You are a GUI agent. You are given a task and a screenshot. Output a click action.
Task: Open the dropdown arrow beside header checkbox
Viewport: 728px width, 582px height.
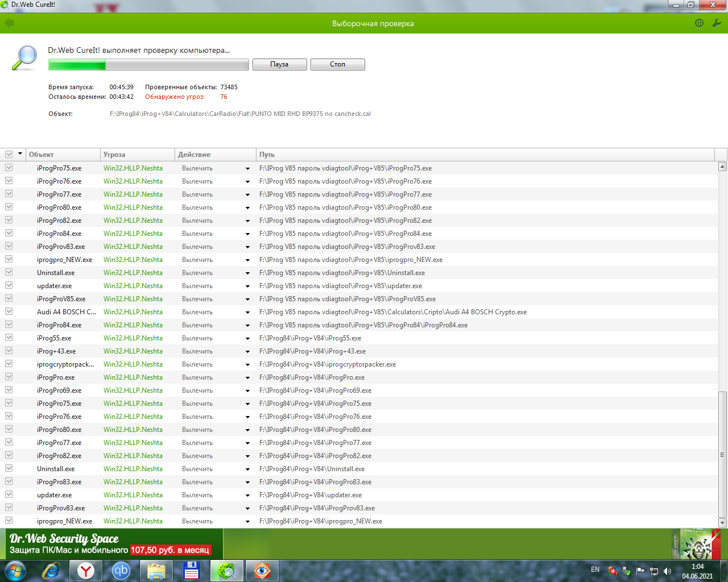20,154
